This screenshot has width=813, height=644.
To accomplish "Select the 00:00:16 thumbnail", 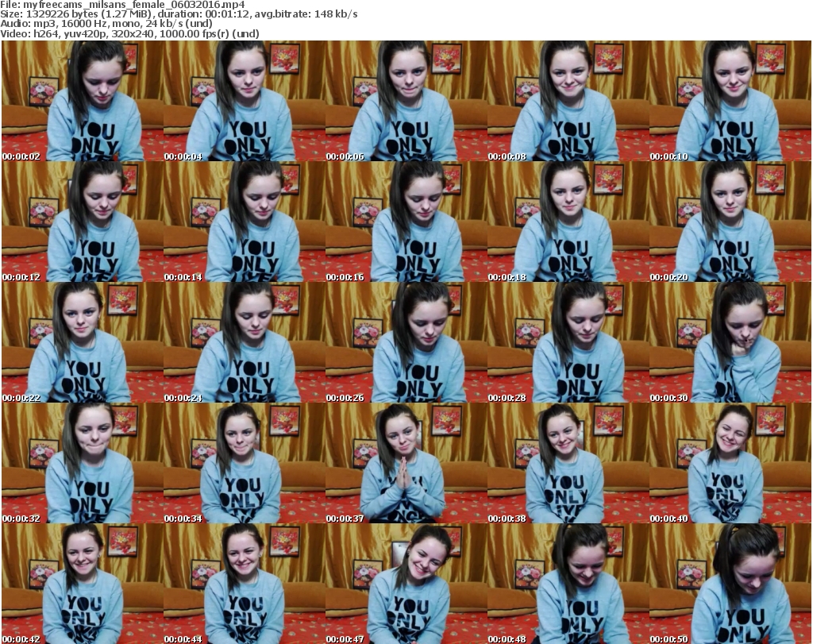I will (406, 222).
